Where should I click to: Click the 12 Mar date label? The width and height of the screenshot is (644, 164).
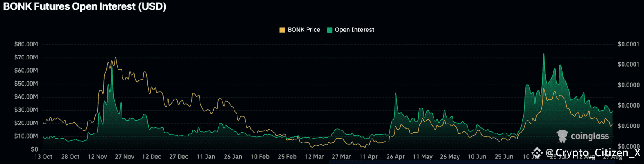point(315,157)
